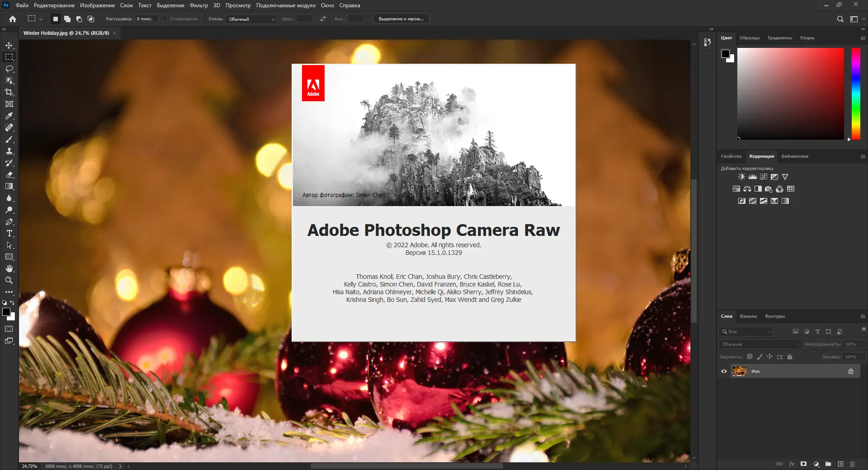
Task: Open the search icon in options bar
Action: tap(840, 19)
